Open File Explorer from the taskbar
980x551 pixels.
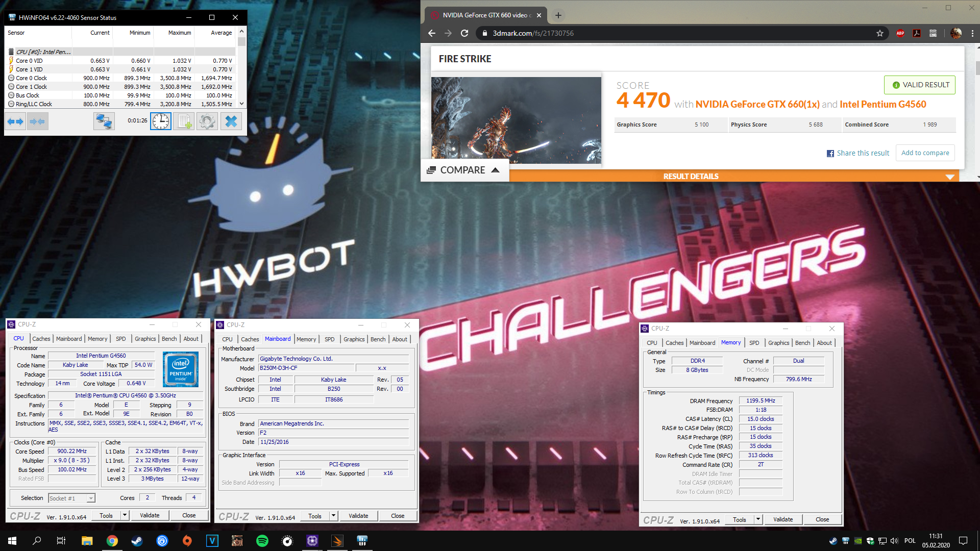coord(87,541)
